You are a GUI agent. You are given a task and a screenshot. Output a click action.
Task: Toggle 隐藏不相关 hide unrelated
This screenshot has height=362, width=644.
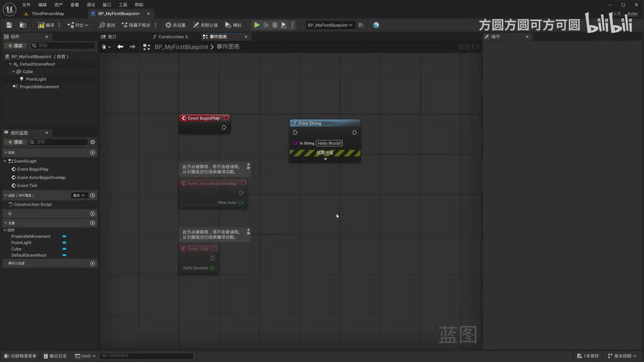pos(136,25)
